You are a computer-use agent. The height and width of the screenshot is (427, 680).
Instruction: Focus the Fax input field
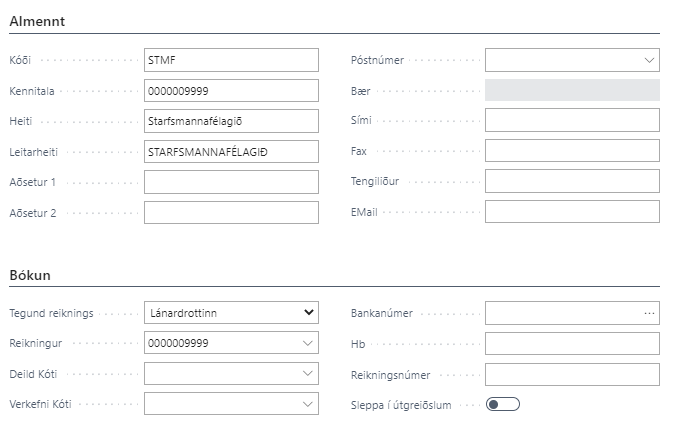572,151
